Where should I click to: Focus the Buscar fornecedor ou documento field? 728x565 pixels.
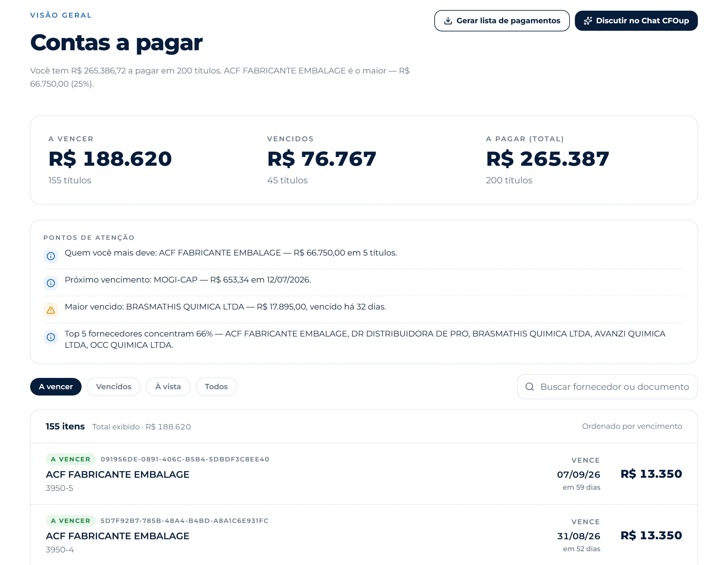[607, 387]
